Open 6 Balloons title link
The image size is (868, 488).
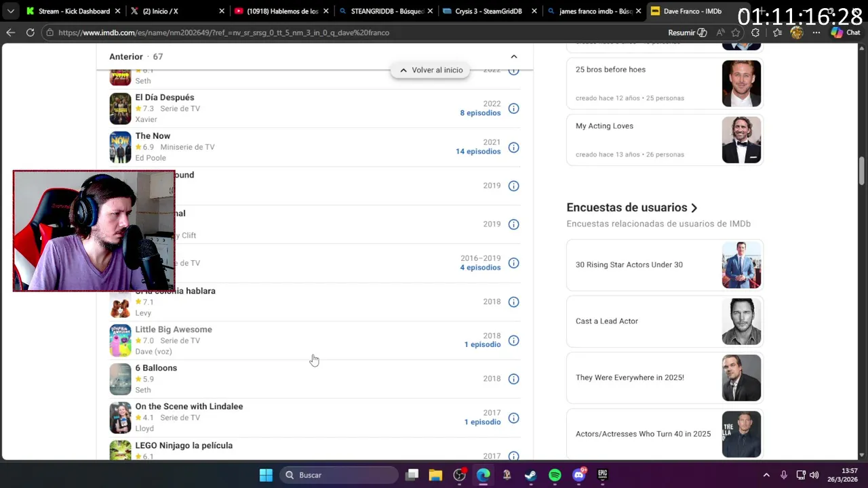point(156,368)
